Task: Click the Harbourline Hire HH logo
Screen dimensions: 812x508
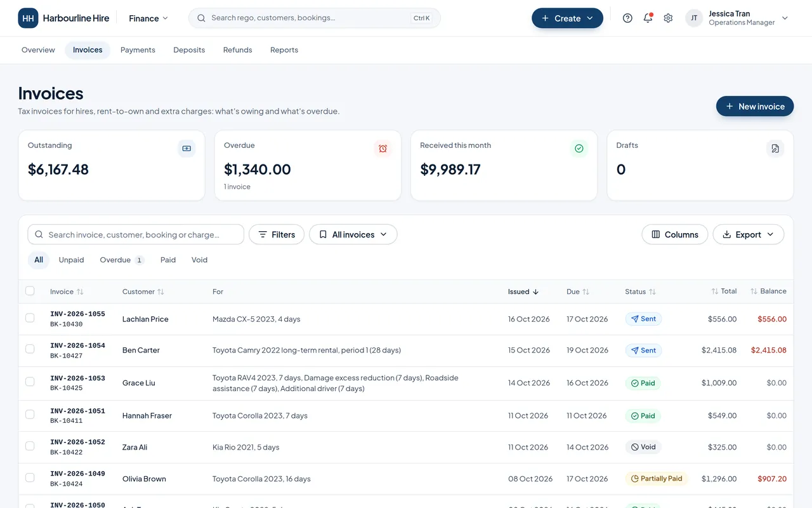Action: (x=28, y=18)
